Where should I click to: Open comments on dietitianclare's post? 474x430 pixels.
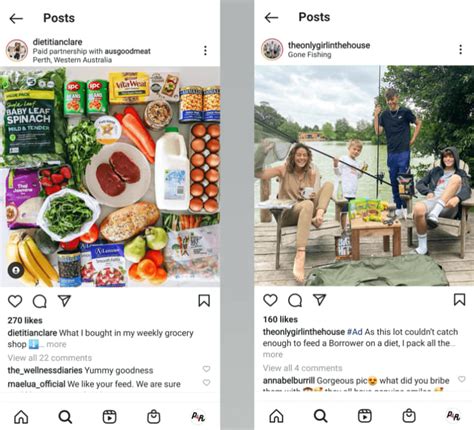tap(40, 301)
